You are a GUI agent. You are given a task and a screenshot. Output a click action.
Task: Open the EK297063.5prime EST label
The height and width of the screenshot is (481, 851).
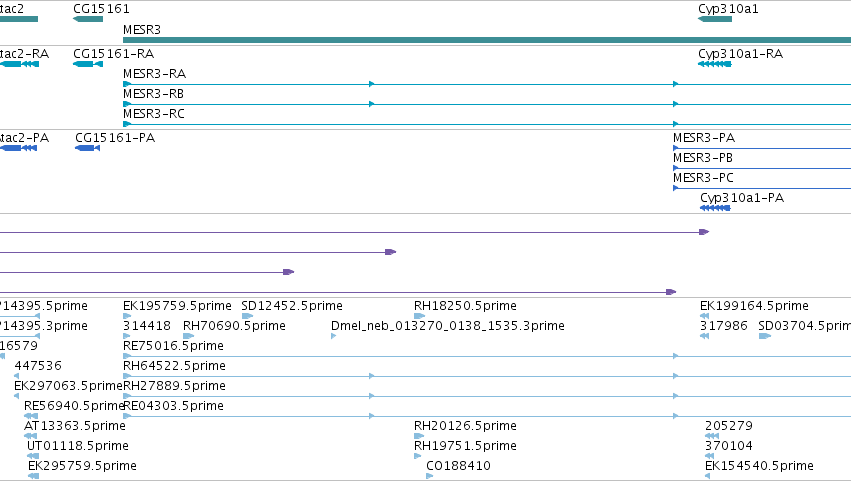[x=68, y=386]
